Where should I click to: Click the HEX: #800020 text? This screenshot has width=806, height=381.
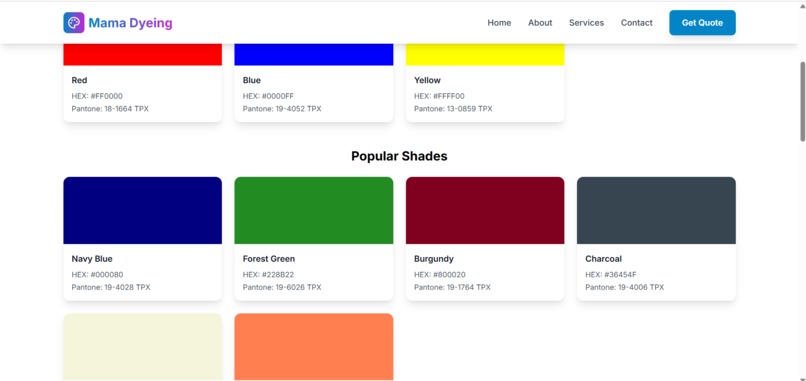440,275
